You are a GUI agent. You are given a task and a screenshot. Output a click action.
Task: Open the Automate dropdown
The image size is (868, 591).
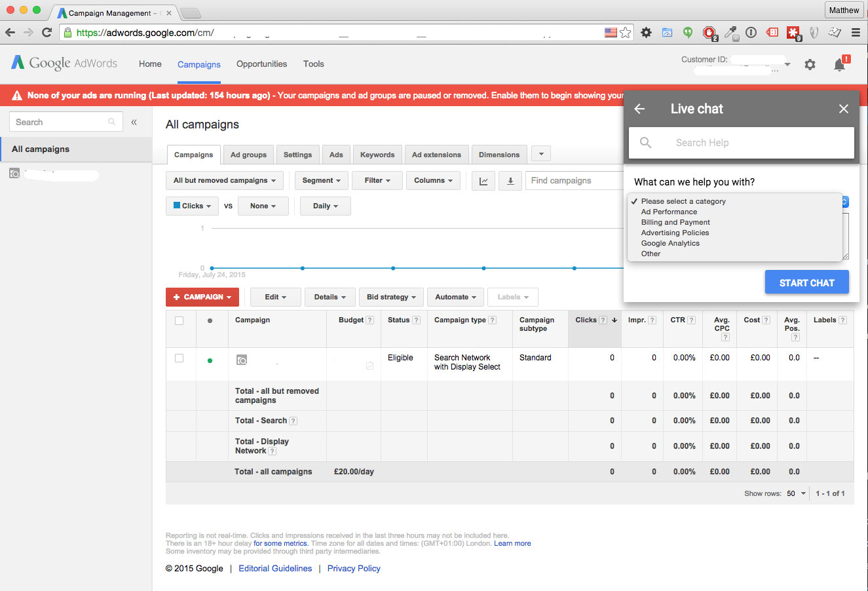(x=456, y=297)
